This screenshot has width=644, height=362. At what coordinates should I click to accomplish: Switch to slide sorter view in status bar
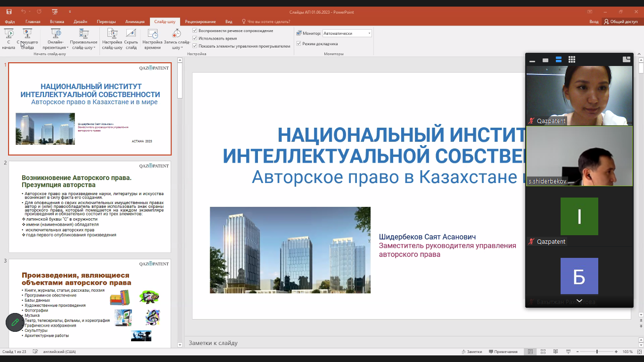pos(543,352)
